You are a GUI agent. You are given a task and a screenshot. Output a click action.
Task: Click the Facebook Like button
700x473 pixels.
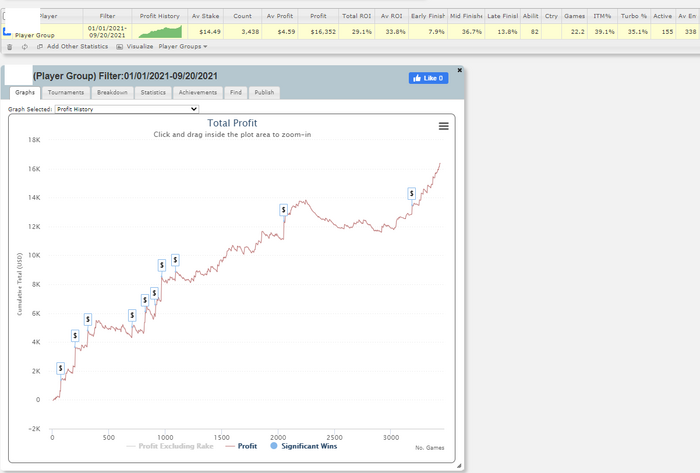click(429, 78)
